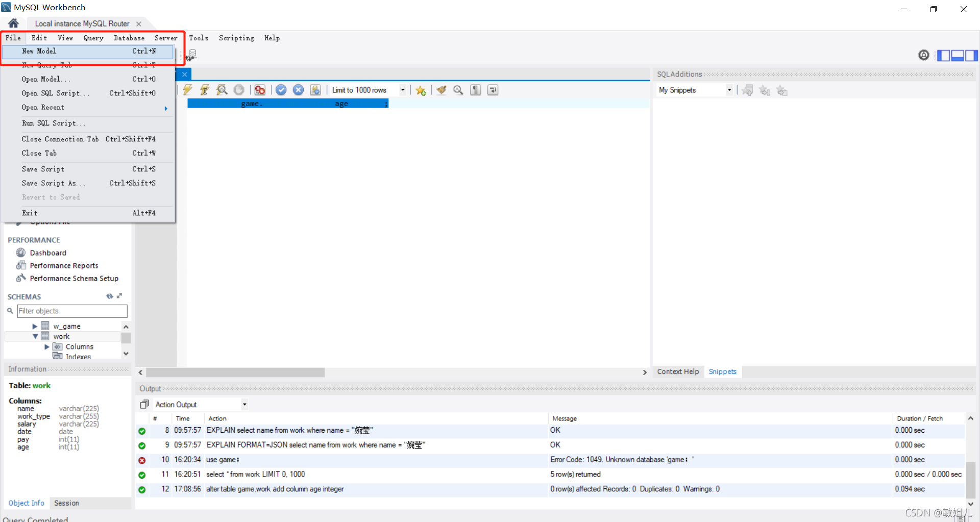Open the Help menu
This screenshot has height=522, width=980.
click(272, 38)
